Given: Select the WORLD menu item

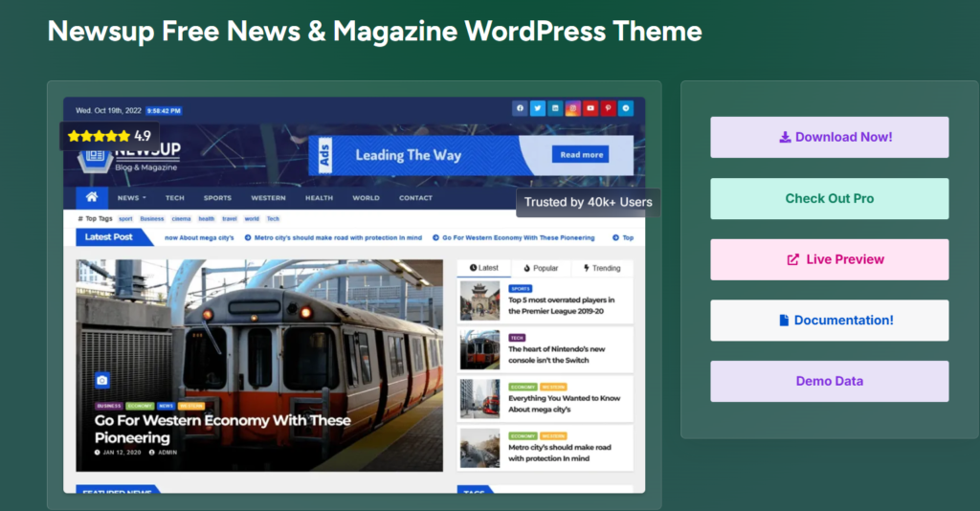Looking at the screenshot, I should [x=366, y=198].
